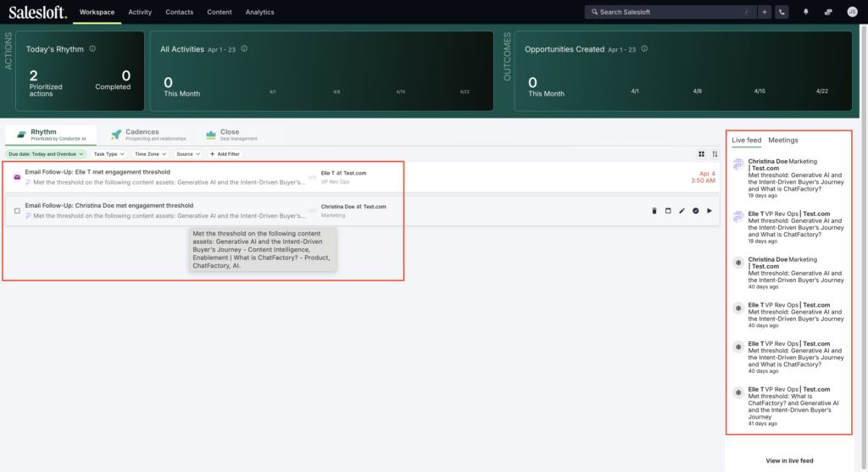Screen dimensions: 868x472
Task: Click the Salesloft logo
Action: click(x=37, y=12)
